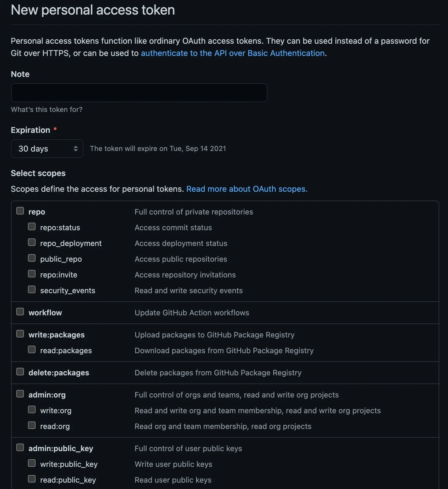Viewport: 448px width, 489px height.
Task: Enable the security_events scope
Action: point(32,289)
